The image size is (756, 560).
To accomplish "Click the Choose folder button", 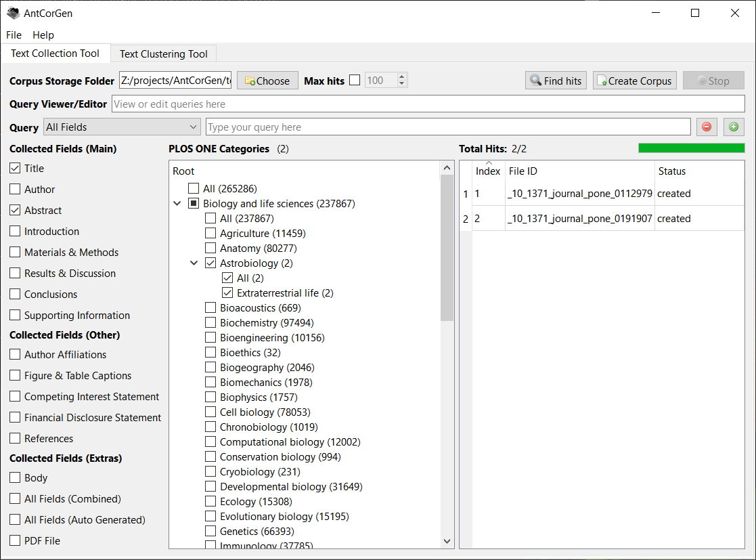I will tap(267, 81).
